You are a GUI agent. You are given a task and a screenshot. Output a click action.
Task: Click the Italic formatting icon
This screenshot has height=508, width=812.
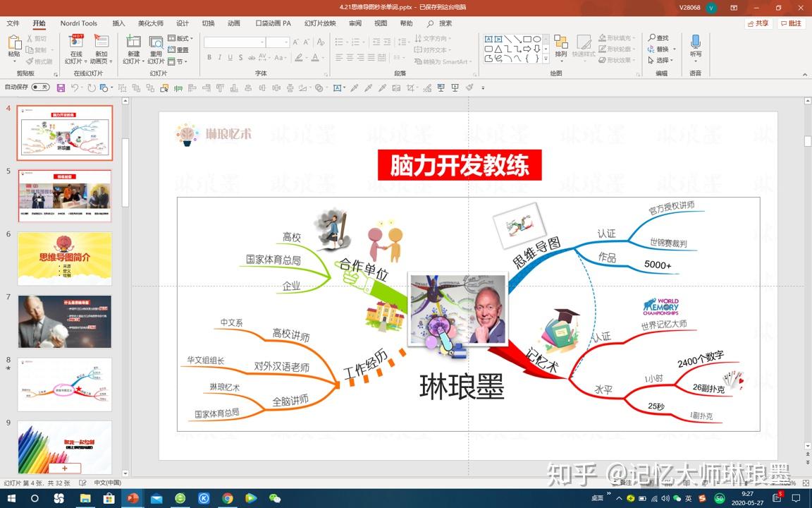[x=220, y=58]
